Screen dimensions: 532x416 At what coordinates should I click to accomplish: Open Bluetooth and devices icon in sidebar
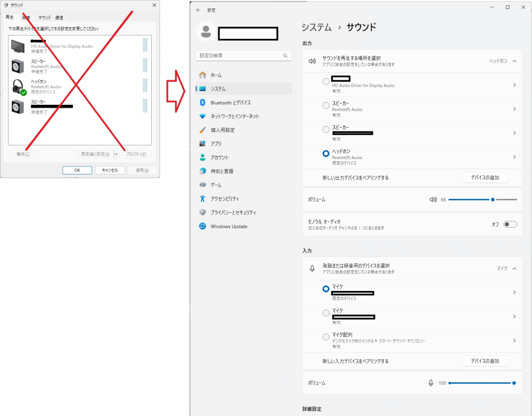coord(202,103)
